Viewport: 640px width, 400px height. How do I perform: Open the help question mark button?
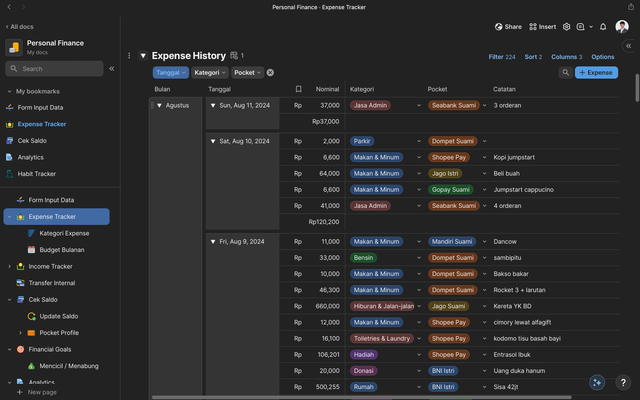[623, 382]
